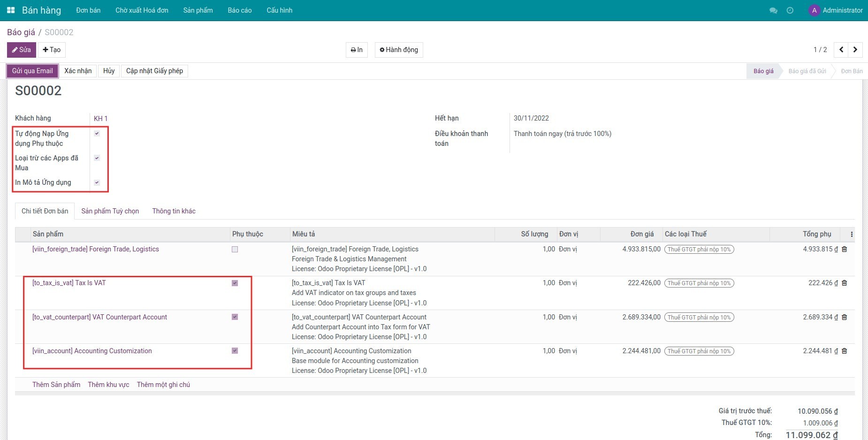868x440 pixels.
Task: Toggle Tự động Nạp Ứng dụng Phụ thuộc checkbox
Action: pyautogui.click(x=97, y=134)
